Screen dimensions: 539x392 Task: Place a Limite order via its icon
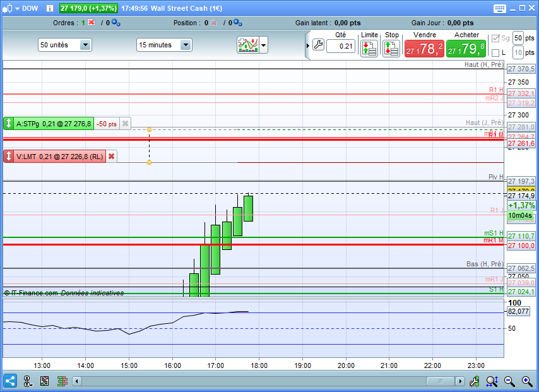369,48
